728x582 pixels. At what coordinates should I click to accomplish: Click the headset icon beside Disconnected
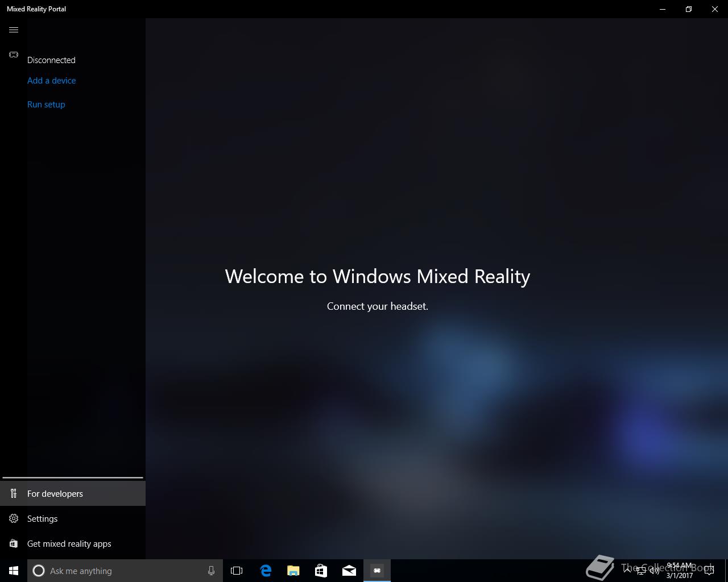coord(14,55)
